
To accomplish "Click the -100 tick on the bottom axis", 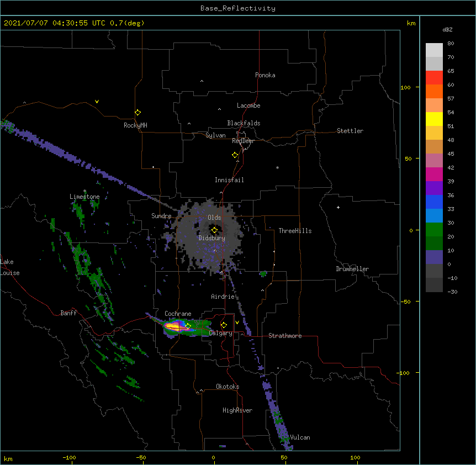I will coord(69,457).
